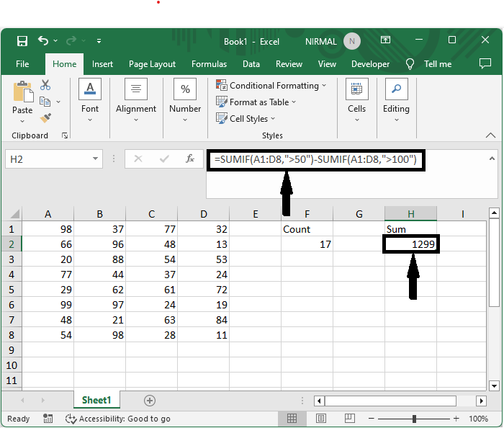Click the Redo arrow icon

coord(71,40)
